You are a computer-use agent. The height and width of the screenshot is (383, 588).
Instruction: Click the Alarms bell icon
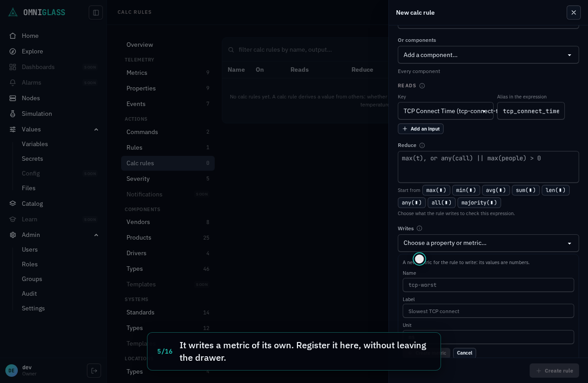point(13,82)
